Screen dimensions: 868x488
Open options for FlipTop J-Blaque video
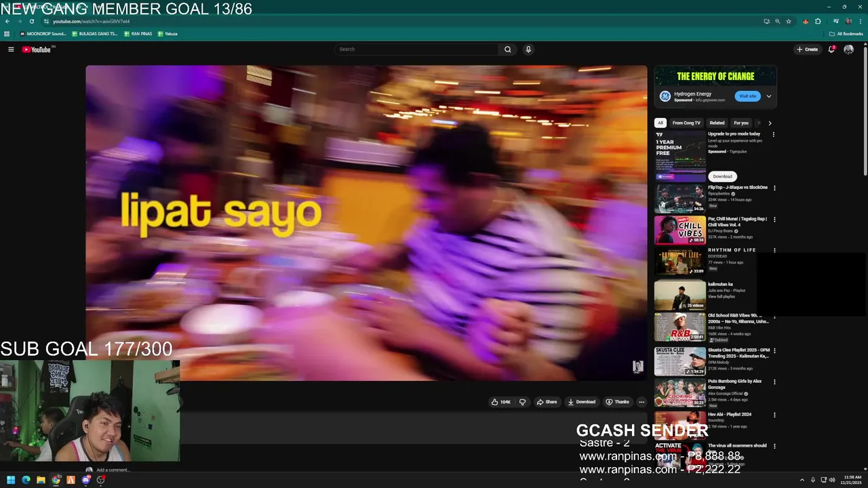coord(774,188)
